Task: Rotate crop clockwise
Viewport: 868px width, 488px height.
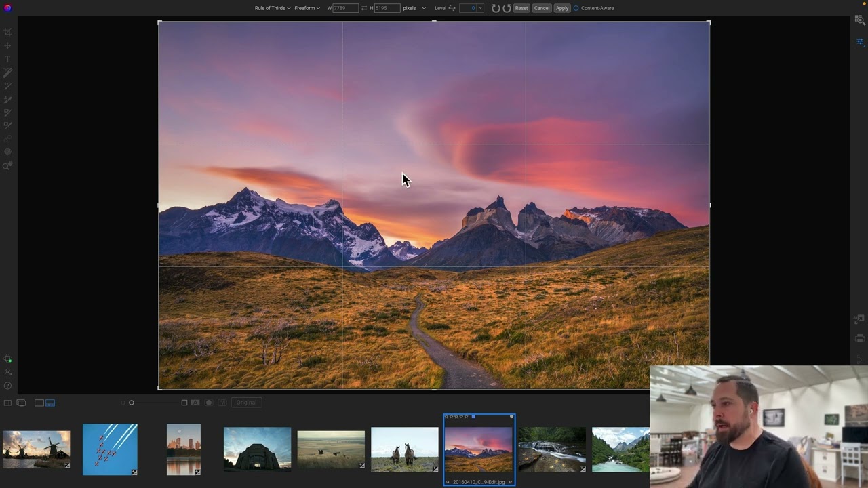Action: [x=506, y=8]
